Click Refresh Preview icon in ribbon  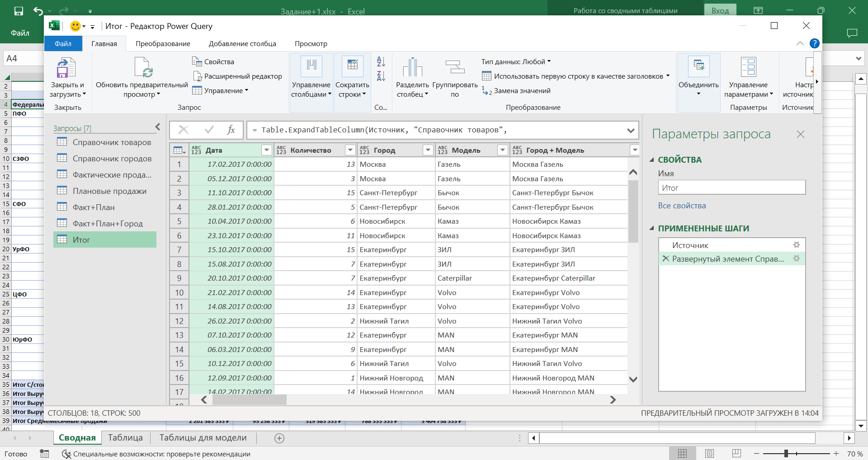tap(143, 69)
